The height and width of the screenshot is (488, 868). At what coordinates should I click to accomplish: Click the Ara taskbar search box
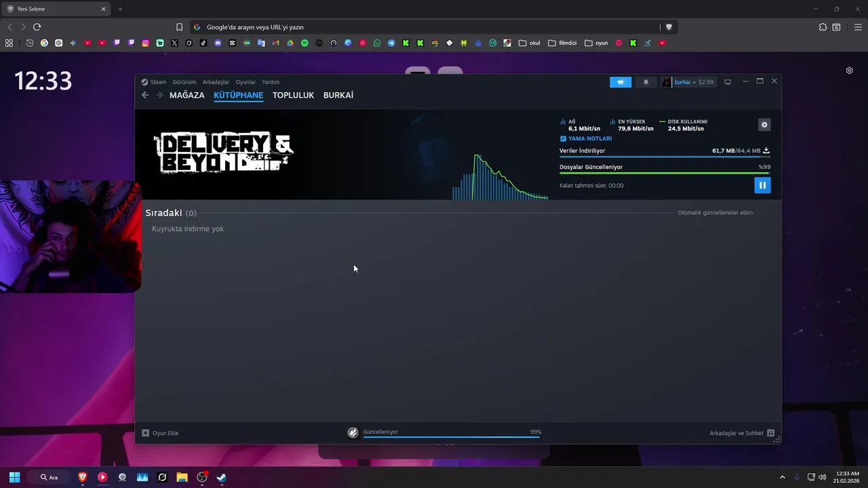tap(50, 477)
